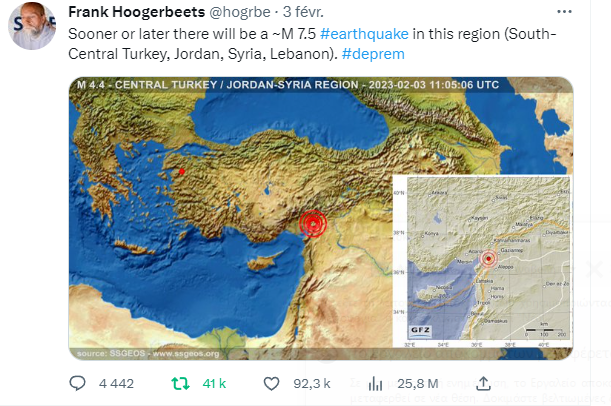Click the 92,3 k likes count
611x406 pixels.
coord(313,383)
